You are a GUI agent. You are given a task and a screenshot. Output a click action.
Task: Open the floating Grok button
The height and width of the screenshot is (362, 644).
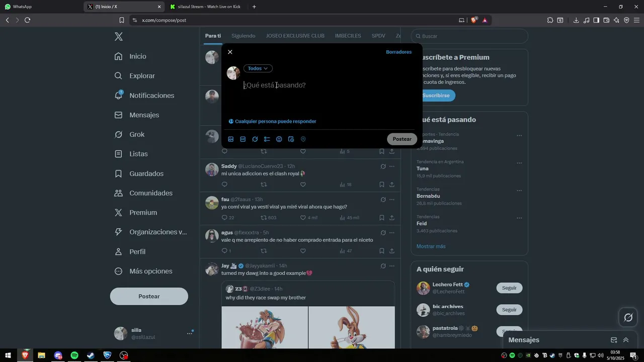coord(628,317)
